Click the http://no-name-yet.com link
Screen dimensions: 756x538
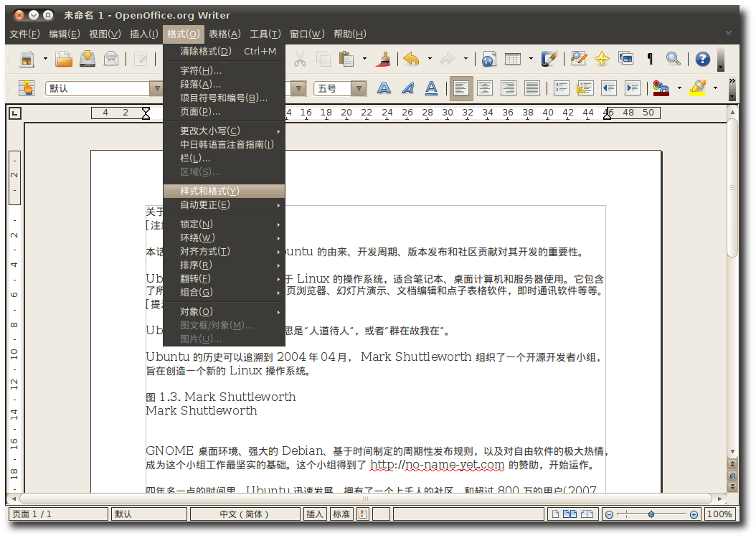coord(437,466)
